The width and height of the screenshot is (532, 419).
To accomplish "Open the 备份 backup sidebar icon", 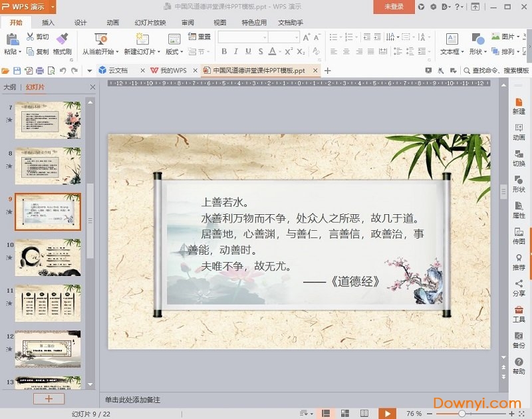I will [519, 339].
